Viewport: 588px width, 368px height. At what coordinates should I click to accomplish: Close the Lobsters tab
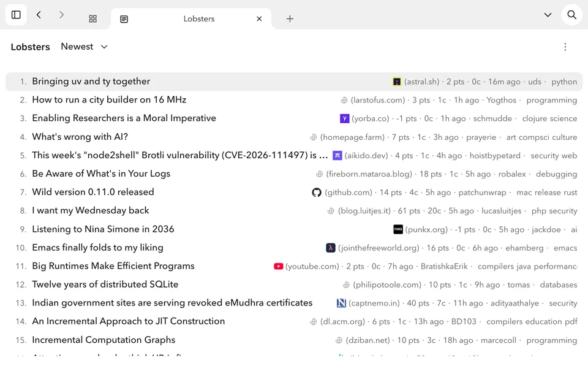[x=259, y=19]
